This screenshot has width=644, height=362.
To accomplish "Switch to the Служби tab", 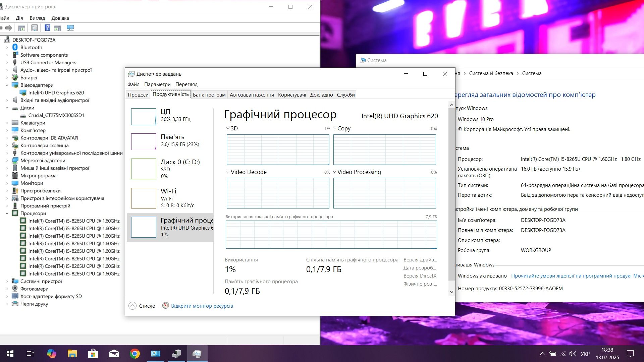I will [x=345, y=95].
